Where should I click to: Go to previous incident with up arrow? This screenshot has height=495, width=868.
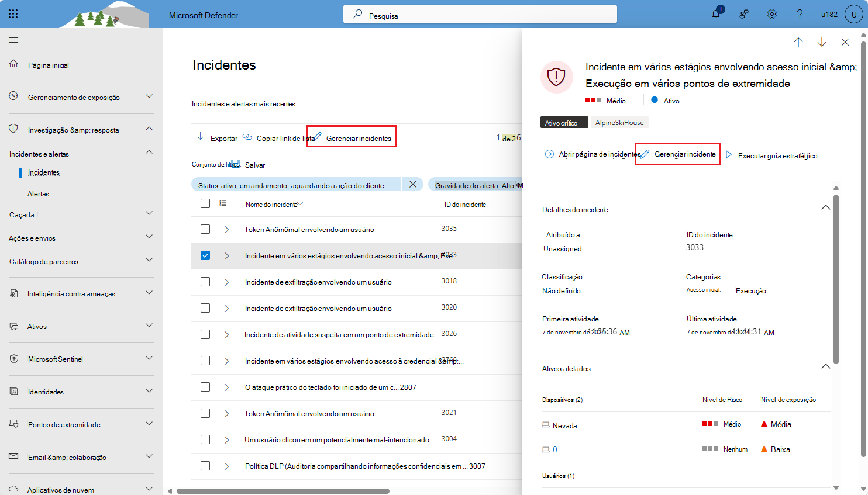coord(798,42)
